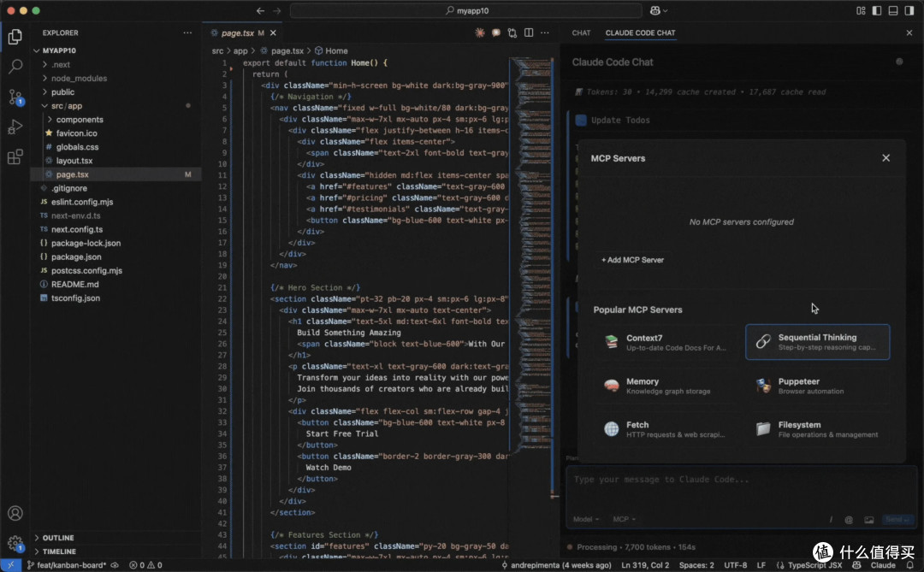Open the Manage gear icon

[x=15, y=543]
